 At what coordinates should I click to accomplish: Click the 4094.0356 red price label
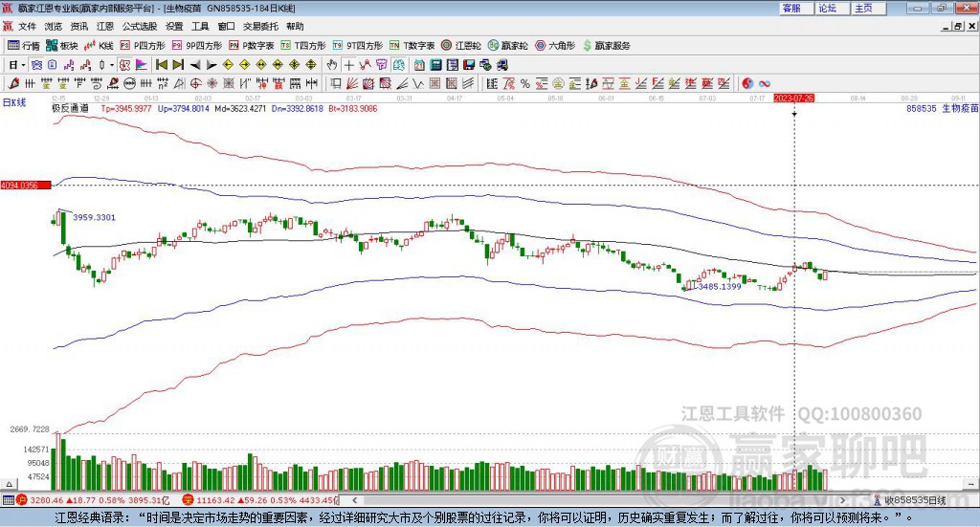coord(26,186)
